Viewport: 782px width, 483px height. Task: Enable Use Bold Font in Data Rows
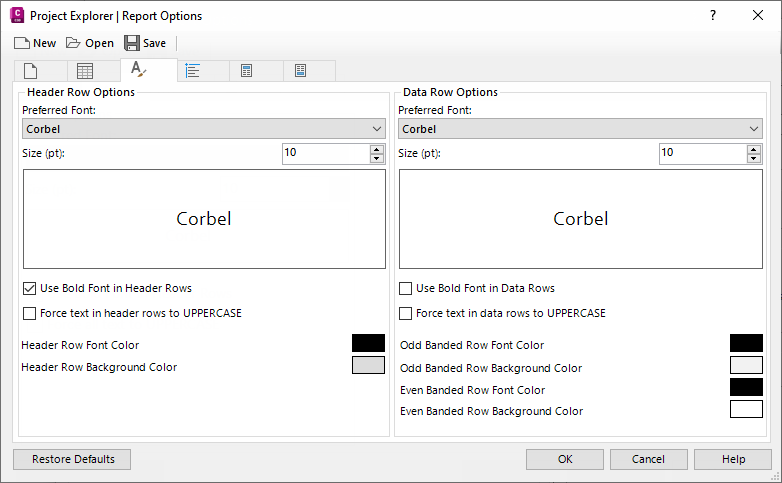[405, 288]
